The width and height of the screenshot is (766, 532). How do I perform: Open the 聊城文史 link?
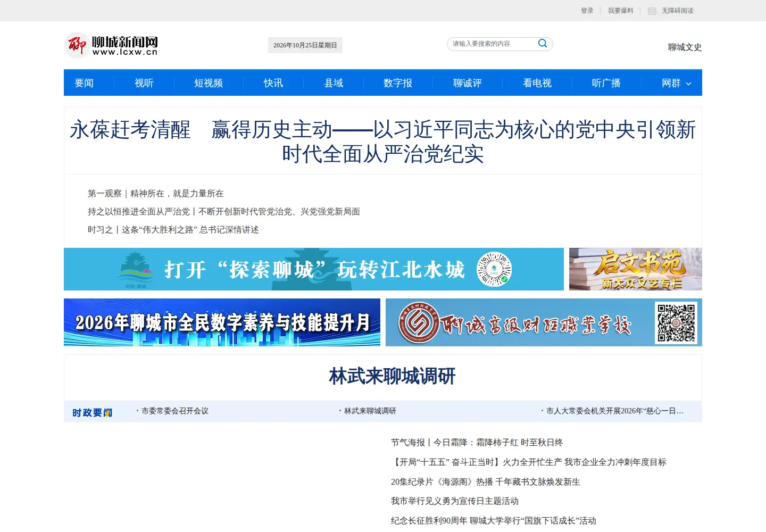(685, 47)
